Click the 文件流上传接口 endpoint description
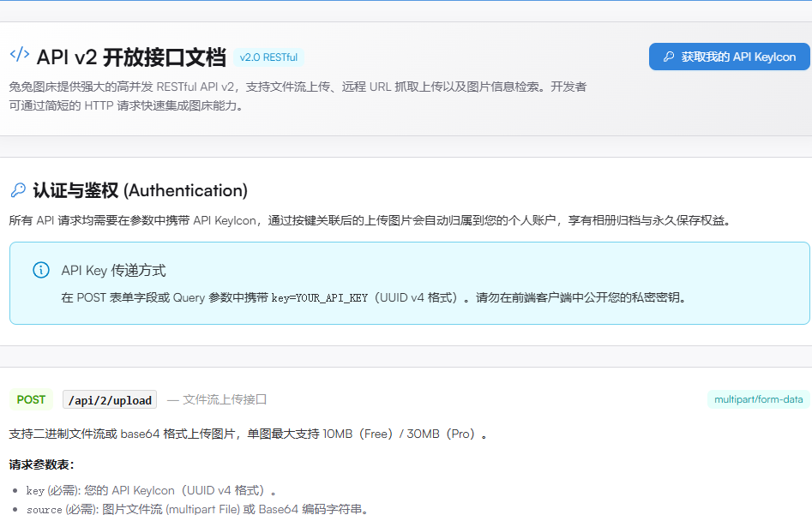The height and width of the screenshot is (515, 812). tap(225, 399)
